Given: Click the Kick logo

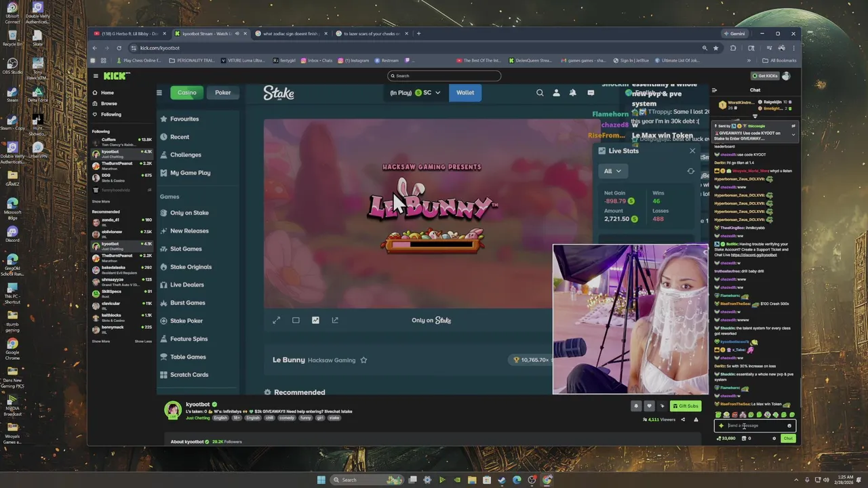Looking at the screenshot, I should pos(115,76).
